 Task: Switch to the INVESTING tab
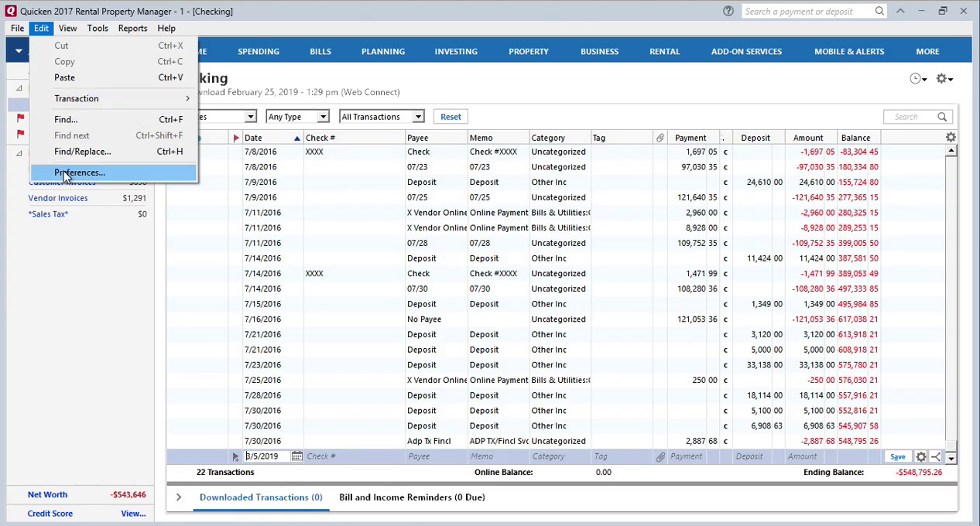pos(456,51)
